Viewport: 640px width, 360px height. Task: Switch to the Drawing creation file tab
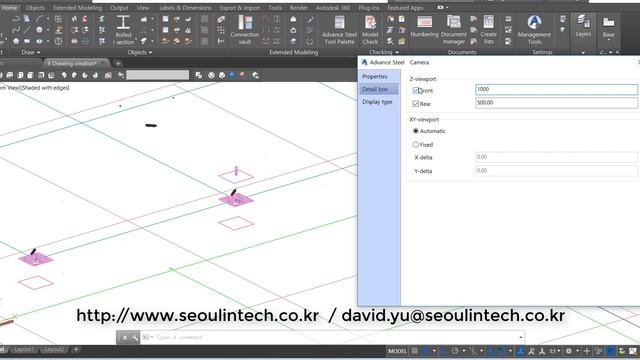pyautogui.click(x=76, y=63)
